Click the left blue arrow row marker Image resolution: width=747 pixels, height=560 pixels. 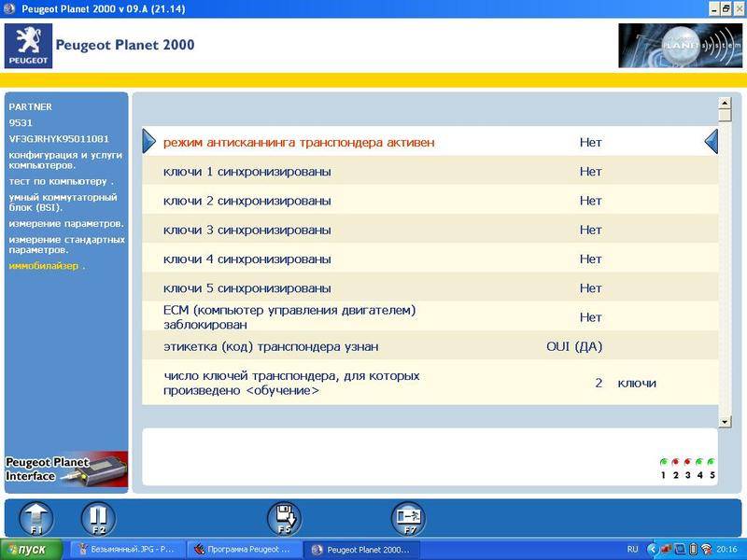pos(149,142)
